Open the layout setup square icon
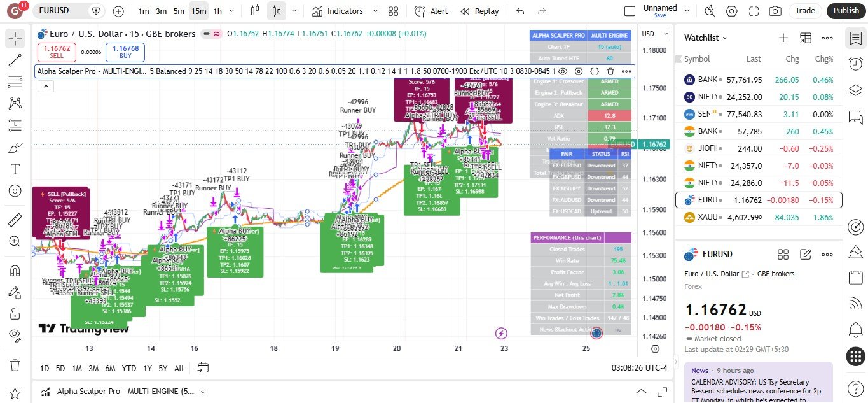The width and height of the screenshot is (868, 403). click(630, 11)
